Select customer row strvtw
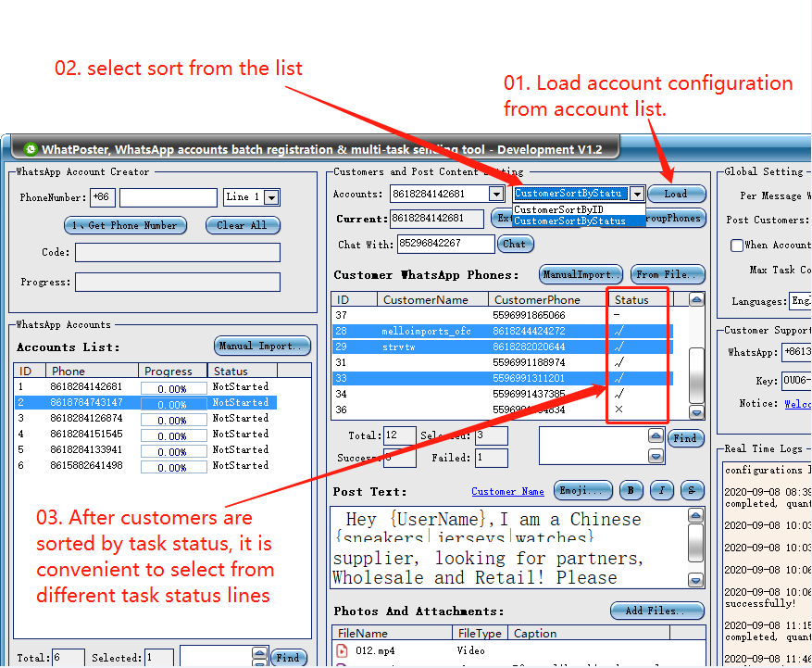Screen dimensions: 812x668 click(x=503, y=347)
